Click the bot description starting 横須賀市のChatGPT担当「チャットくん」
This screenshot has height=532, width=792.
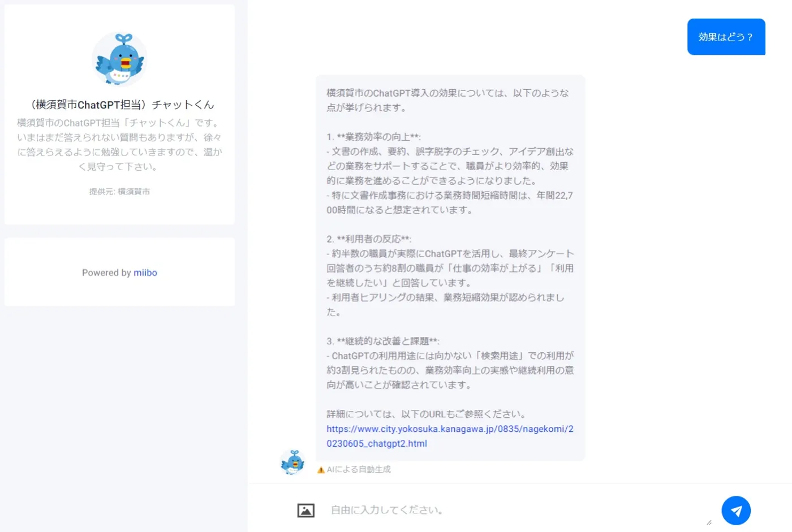pos(119,145)
